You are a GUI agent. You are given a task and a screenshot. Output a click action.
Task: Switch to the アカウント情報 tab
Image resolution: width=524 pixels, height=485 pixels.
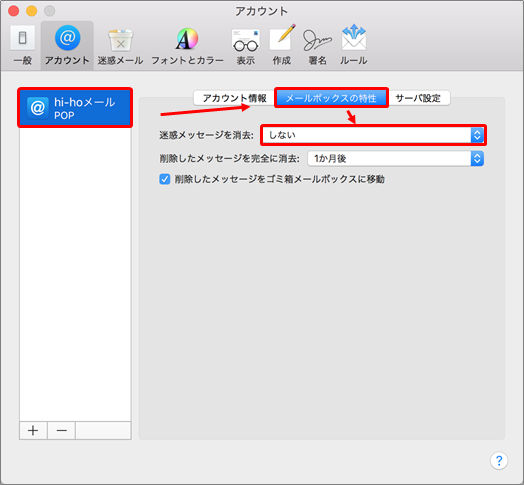click(234, 98)
